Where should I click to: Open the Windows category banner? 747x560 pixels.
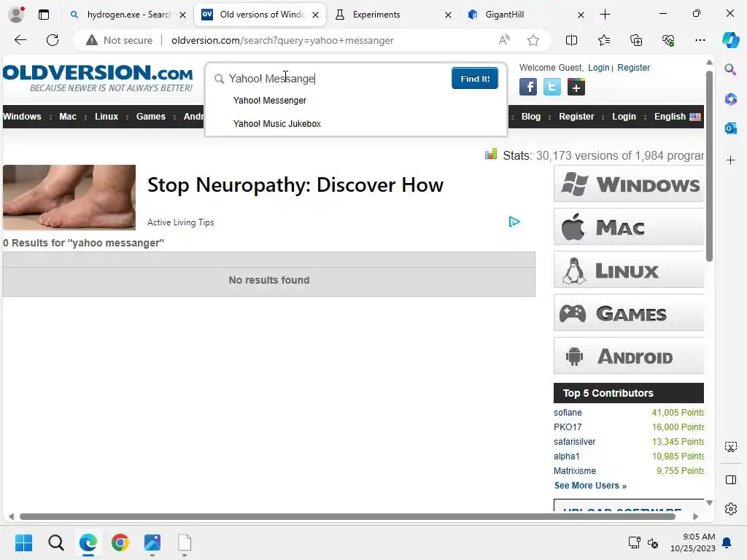[628, 184]
